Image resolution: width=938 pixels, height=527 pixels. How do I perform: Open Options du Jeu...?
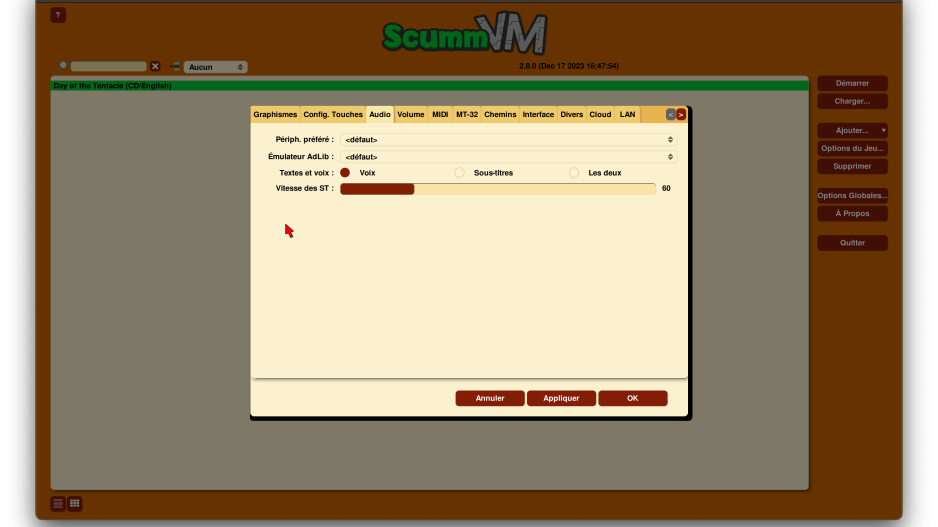point(852,148)
